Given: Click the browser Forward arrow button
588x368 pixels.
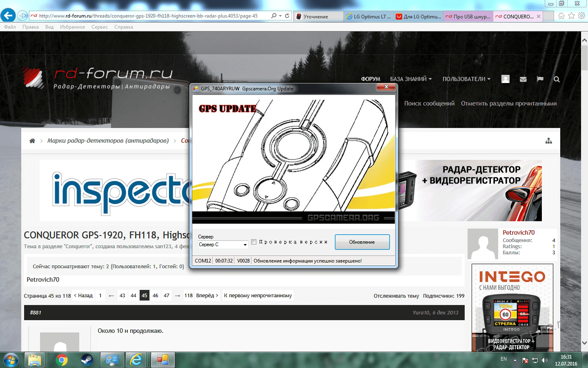Looking at the screenshot, I should click(22, 16).
